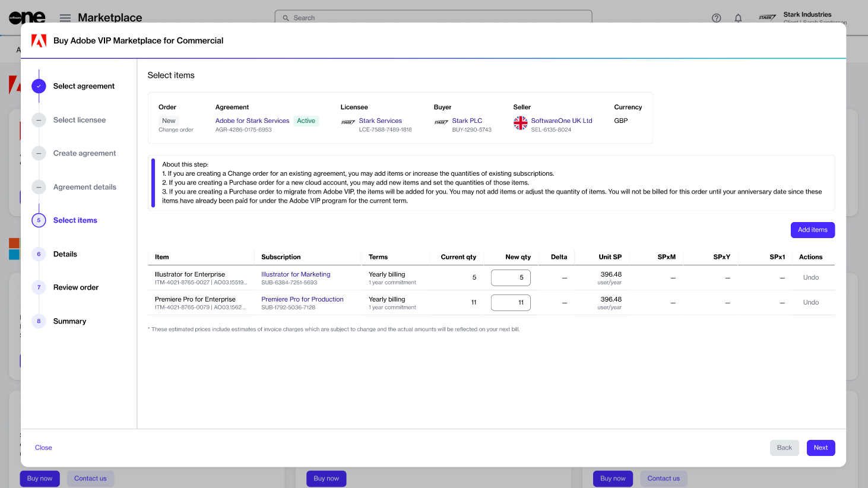Viewport: 868px width, 488px height.
Task: Click the Back button
Action: coord(784,448)
